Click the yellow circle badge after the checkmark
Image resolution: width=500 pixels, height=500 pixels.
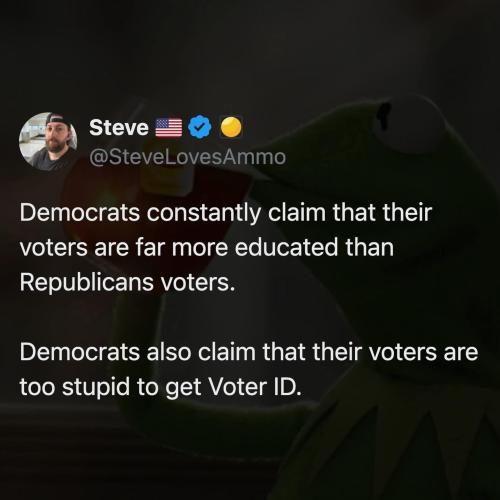(231, 127)
